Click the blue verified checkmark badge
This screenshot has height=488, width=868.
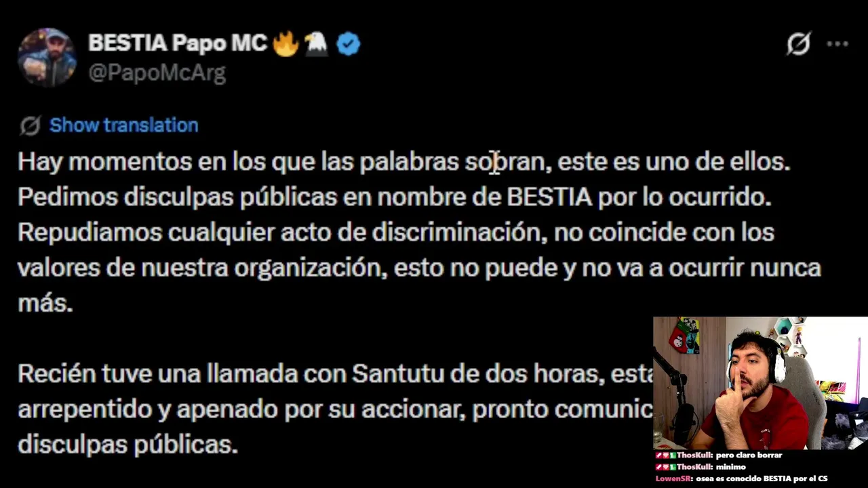(x=349, y=44)
